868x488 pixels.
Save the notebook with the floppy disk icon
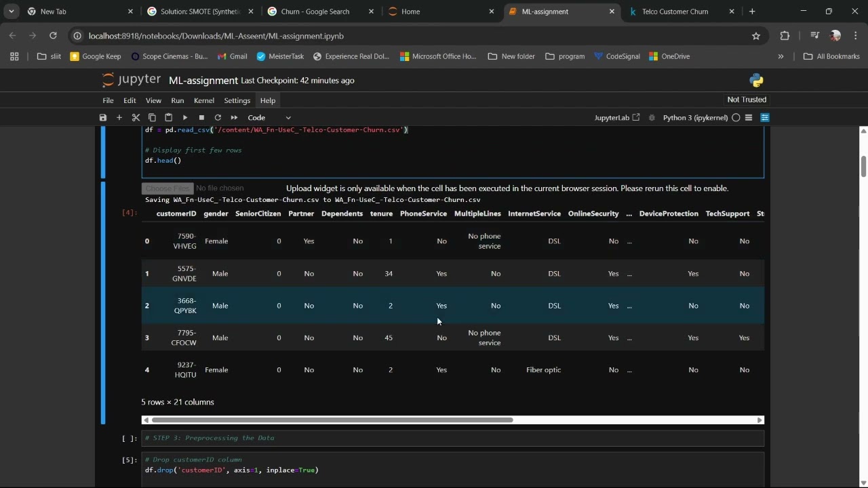click(103, 118)
